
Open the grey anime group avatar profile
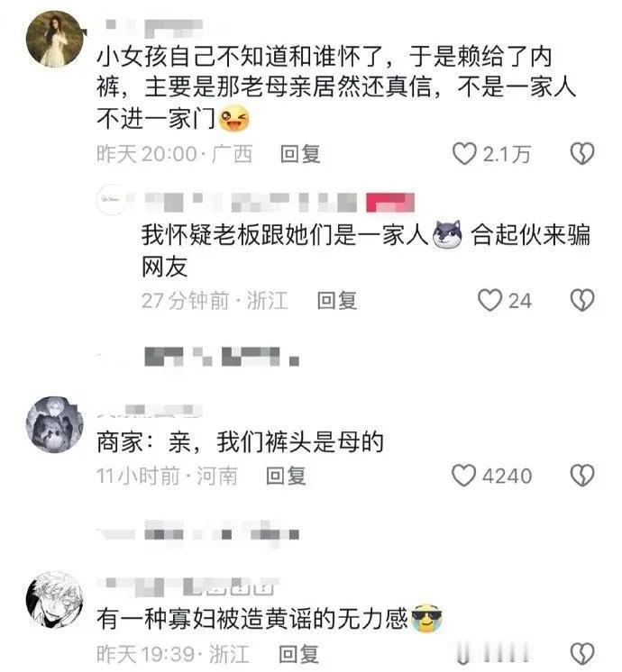(55, 424)
